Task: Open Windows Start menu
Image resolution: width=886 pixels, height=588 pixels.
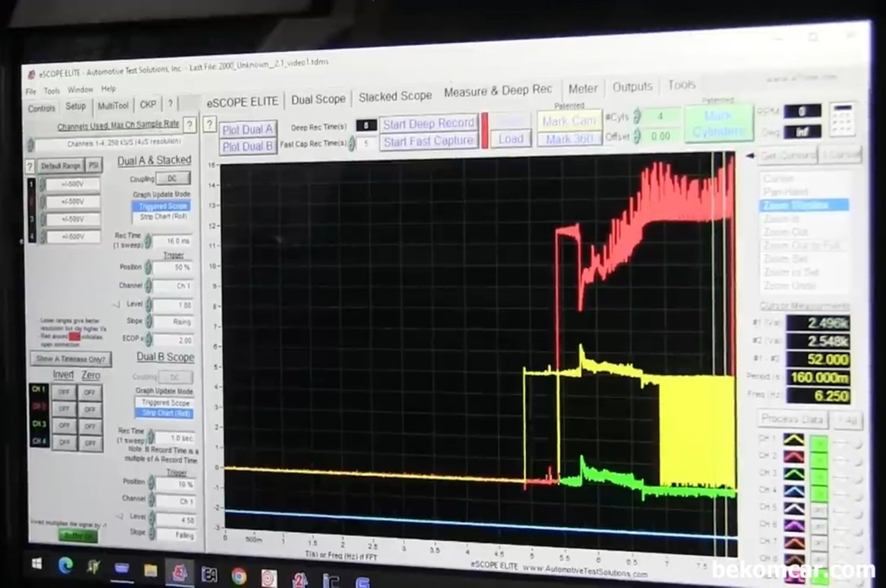Action: tap(37, 564)
